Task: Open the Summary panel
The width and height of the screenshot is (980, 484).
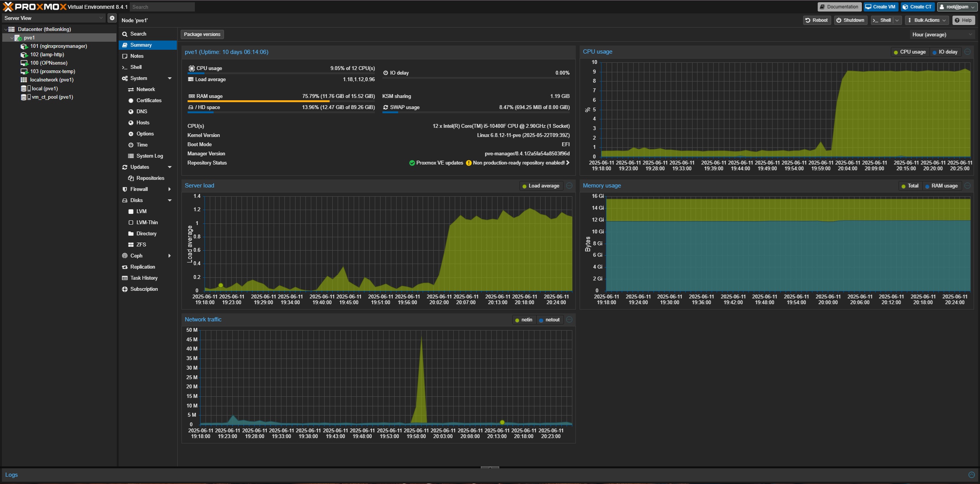Action: click(147, 45)
